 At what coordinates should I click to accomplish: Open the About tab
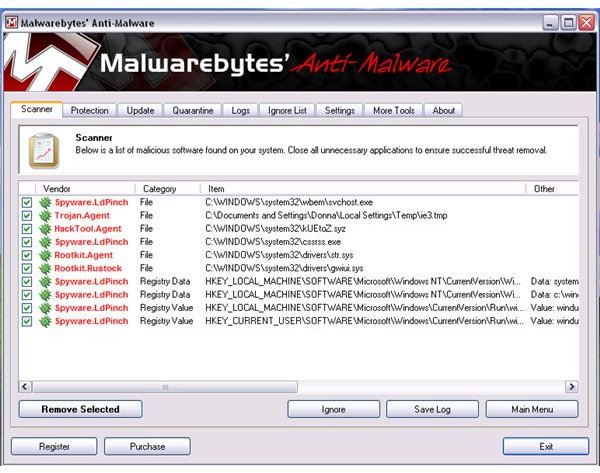[443, 111]
